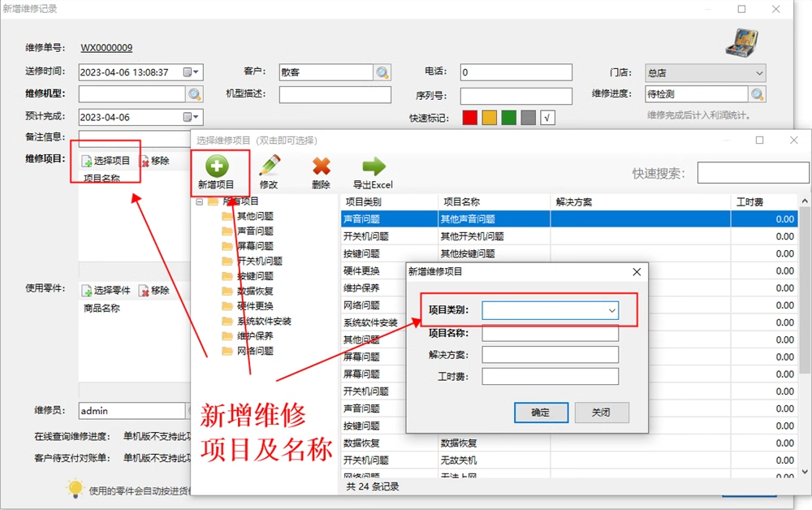Select row 无故关机 in table
The image size is (812, 510).
[x=569, y=460]
